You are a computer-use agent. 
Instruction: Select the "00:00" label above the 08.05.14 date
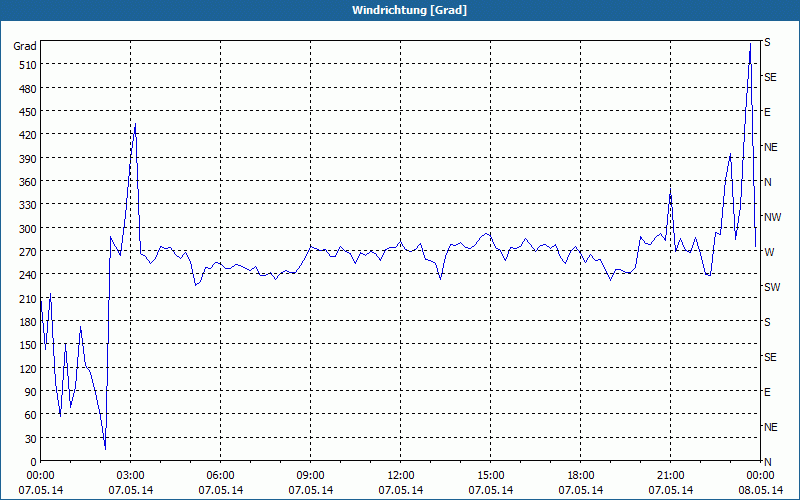(761, 476)
